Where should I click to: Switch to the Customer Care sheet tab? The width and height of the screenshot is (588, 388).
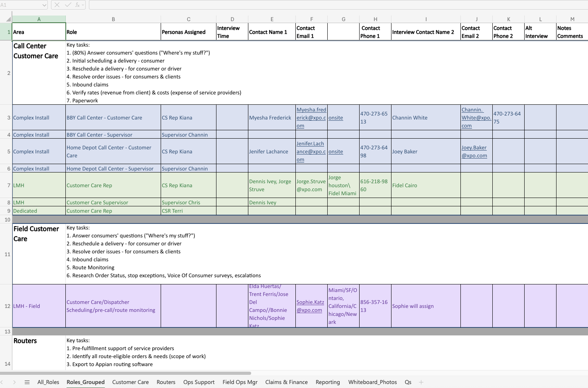[x=130, y=382]
